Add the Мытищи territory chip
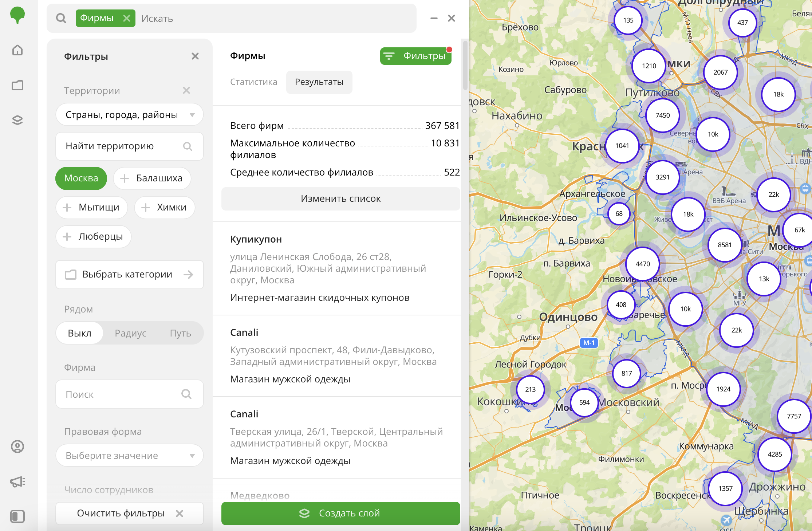Viewport: 812px width, 531px height. [x=92, y=207]
